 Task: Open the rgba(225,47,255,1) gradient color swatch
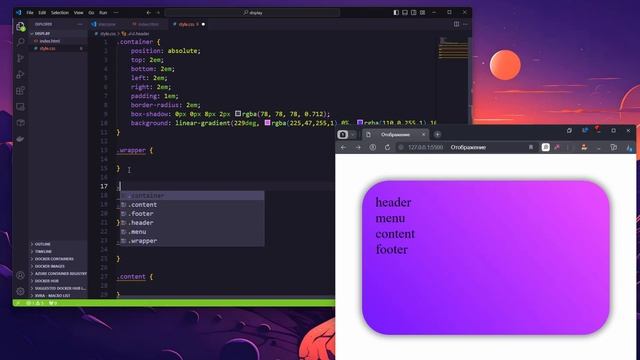267,122
